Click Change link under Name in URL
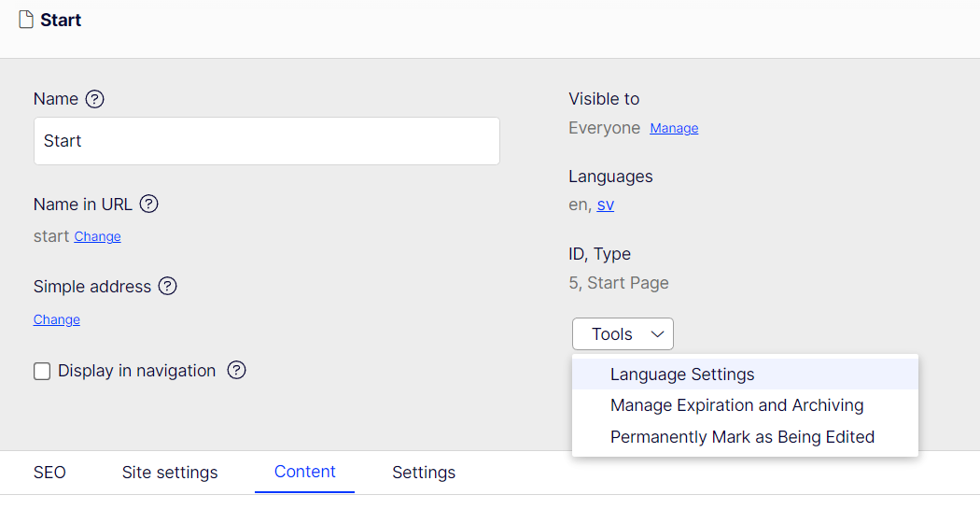Image resolution: width=980 pixels, height=509 pixels. tap(97, 237)
